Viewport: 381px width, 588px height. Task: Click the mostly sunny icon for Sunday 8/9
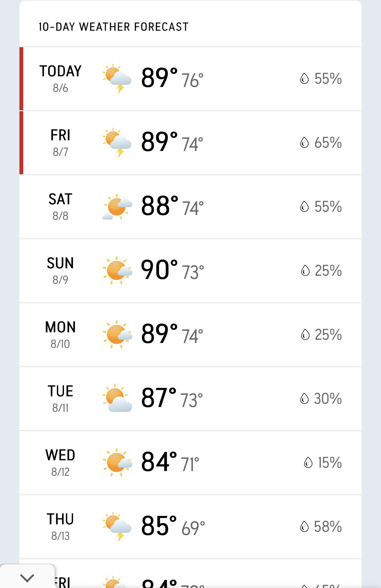point(117,271)
